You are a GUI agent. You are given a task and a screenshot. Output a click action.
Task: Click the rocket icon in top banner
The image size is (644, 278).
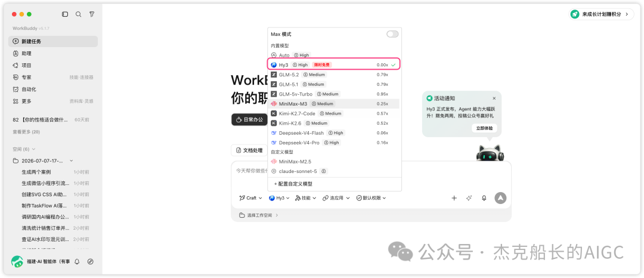tap(575, 14)
